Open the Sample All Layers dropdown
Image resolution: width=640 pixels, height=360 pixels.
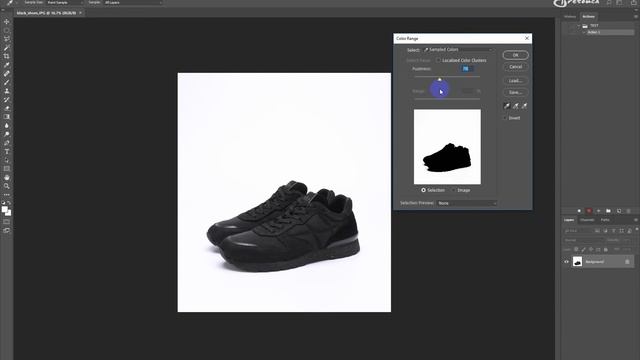tap(133, 2)
